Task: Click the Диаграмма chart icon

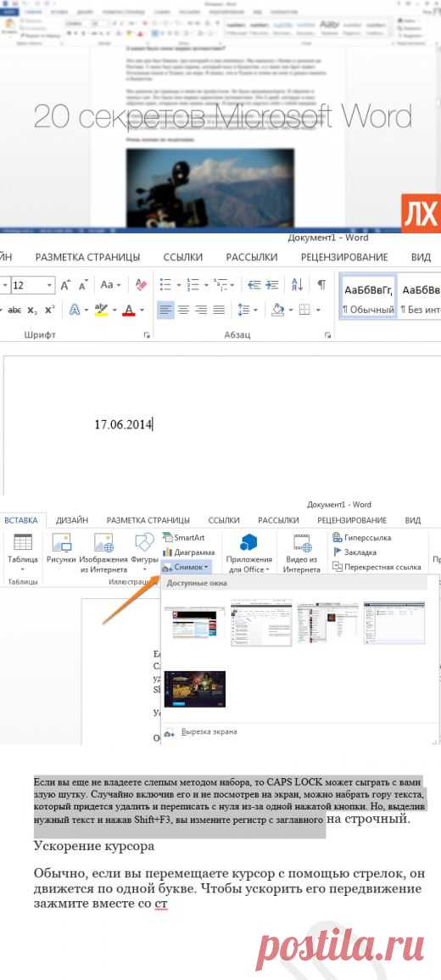Action: pos(188,552)
